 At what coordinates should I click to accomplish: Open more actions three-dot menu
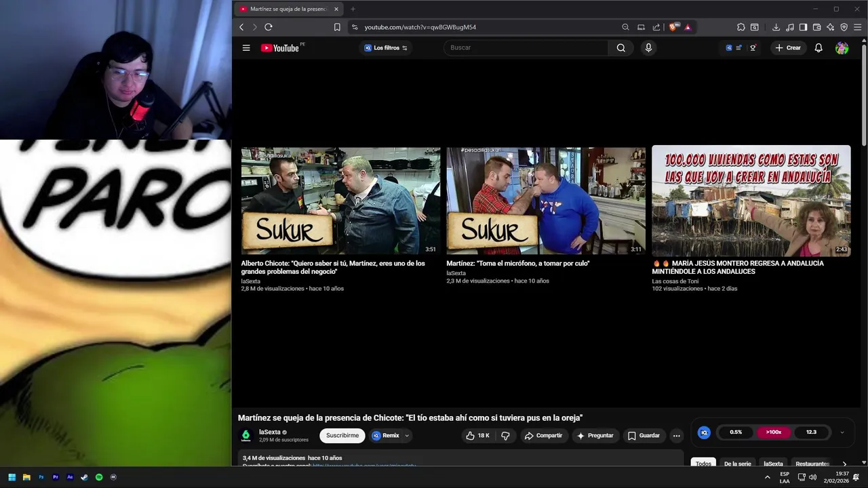coord(676,436)
